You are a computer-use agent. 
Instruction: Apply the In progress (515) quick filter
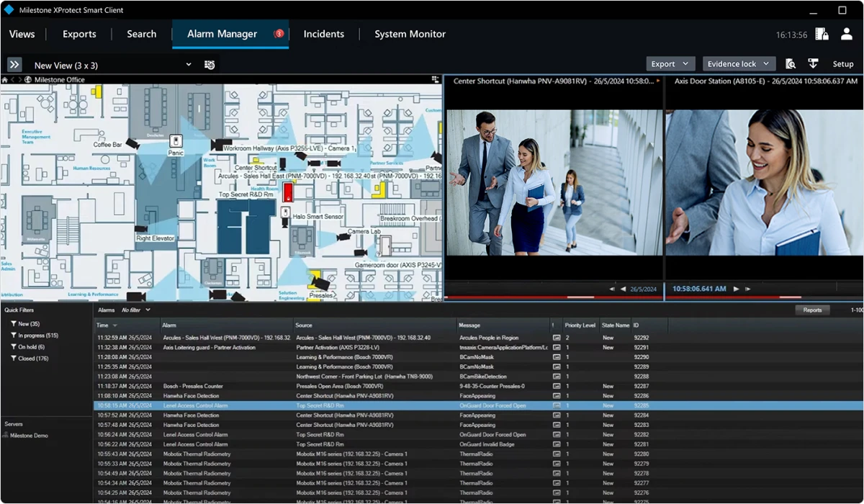(35, 336)
